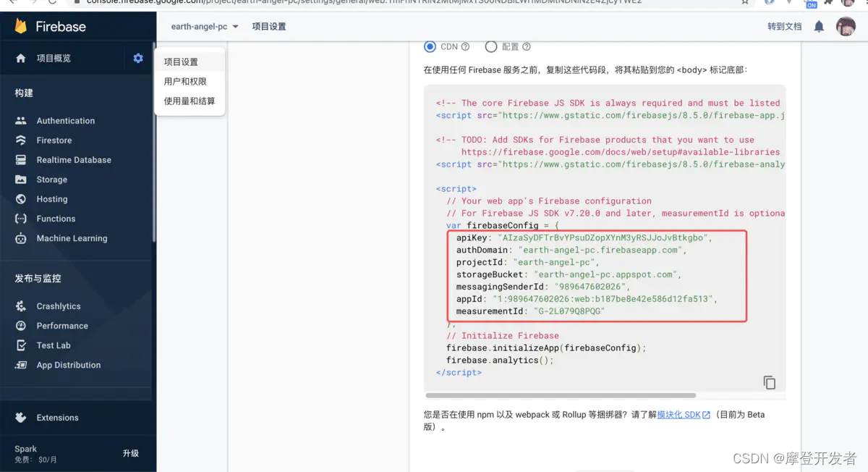Click the measurementId value G-2L079Q8PQG
868x472 pixels.
pyautogui.click(x=569, y=311)
